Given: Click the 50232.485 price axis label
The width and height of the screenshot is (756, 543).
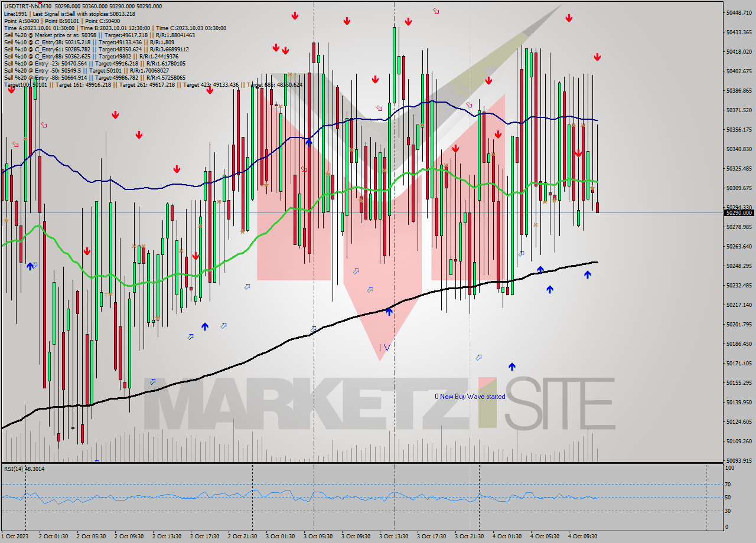Looking at the screenshot, I should (x=739, y=285).
